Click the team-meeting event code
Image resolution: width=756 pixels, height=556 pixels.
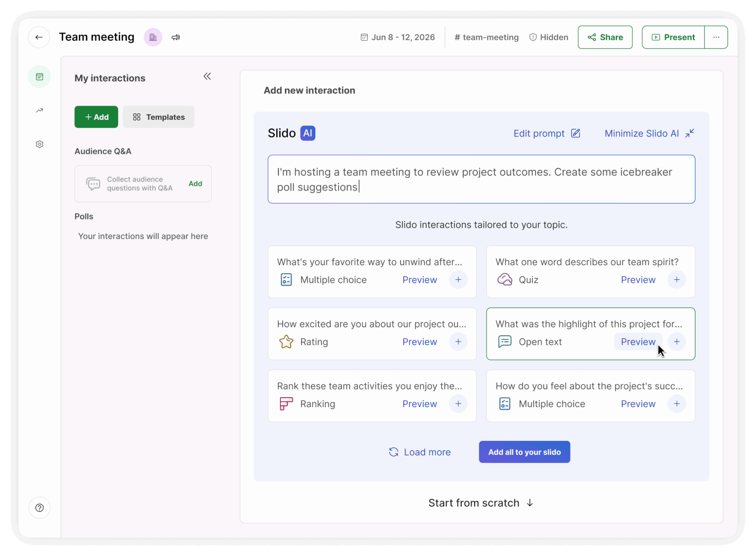[487, 37]
